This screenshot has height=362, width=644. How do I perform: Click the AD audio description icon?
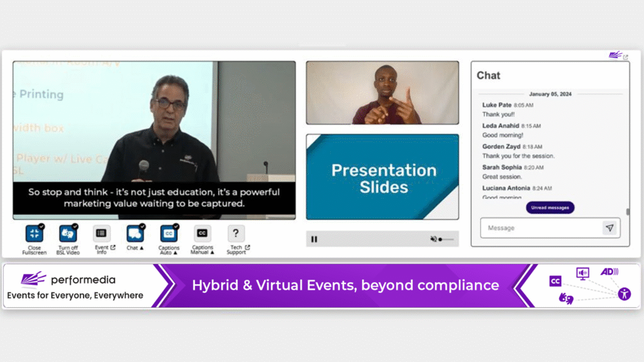608,271
